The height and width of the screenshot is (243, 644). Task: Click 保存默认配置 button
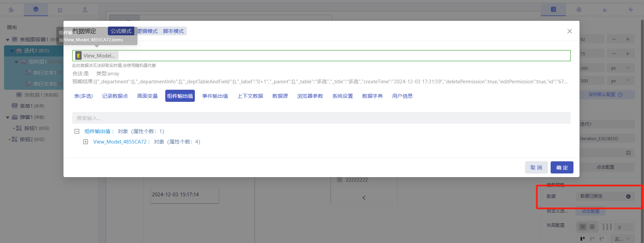tap(607, 95)
